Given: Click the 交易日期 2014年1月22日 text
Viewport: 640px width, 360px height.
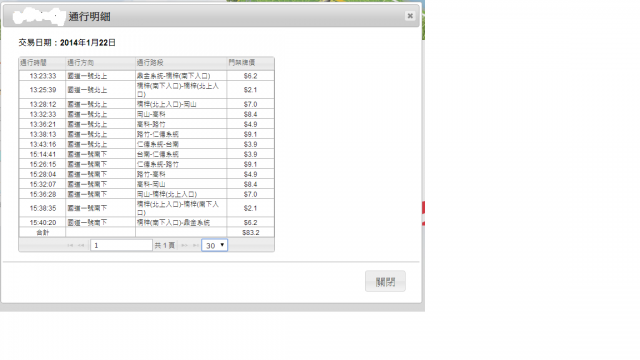Looking at the screenshot, I should [67, 42].
